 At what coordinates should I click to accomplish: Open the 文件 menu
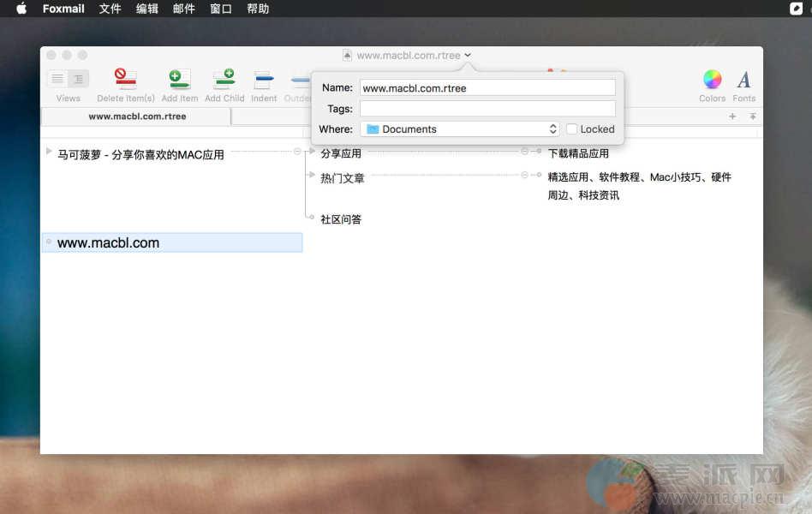click(110, 9)
